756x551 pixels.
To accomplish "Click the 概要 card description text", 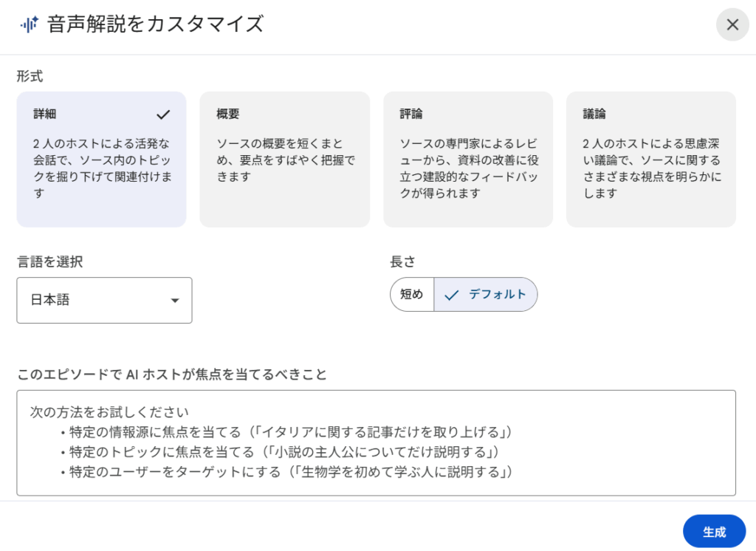I will pyautogui.click(x=285, y=160).
